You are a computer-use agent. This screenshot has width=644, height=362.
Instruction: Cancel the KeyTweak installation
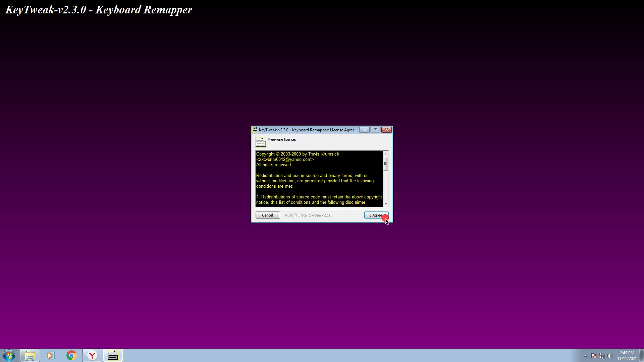point(267,215)
